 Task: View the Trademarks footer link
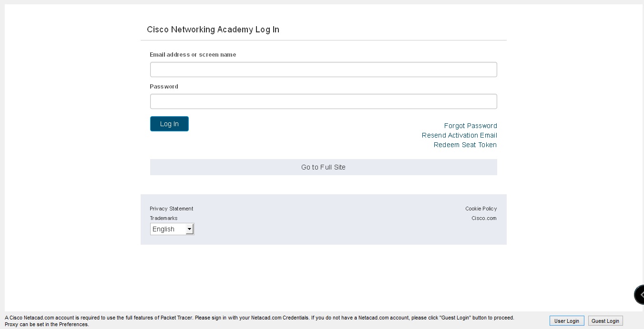click(164, 218)
